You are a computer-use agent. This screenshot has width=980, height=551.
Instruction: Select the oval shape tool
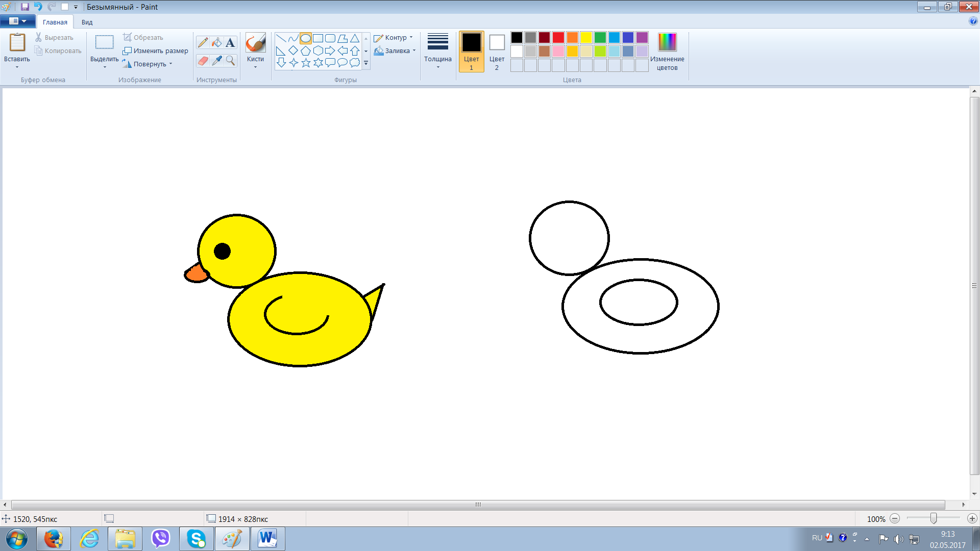pyautogui.click(x=306, y=38)
